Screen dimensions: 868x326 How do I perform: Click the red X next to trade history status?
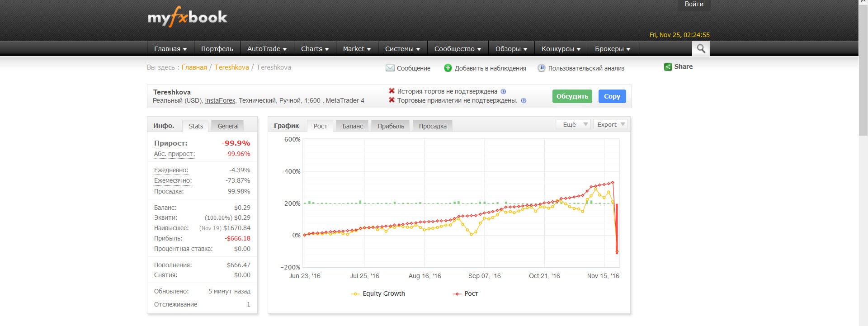click(392, 91)
